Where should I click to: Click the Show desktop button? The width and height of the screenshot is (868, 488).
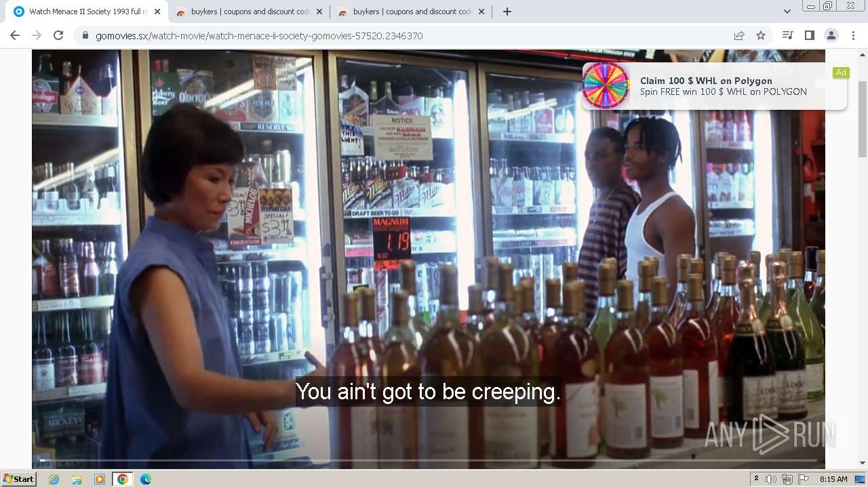(x=861, y=479)
